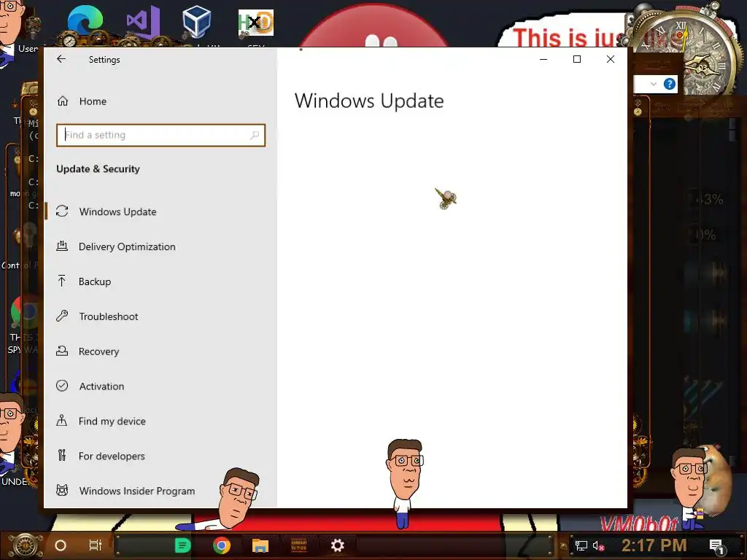Viewport: 747px width, 560px height.
Task: Focus the Find a setting search box
Action: pyautogui.click(x=160, y=135)
